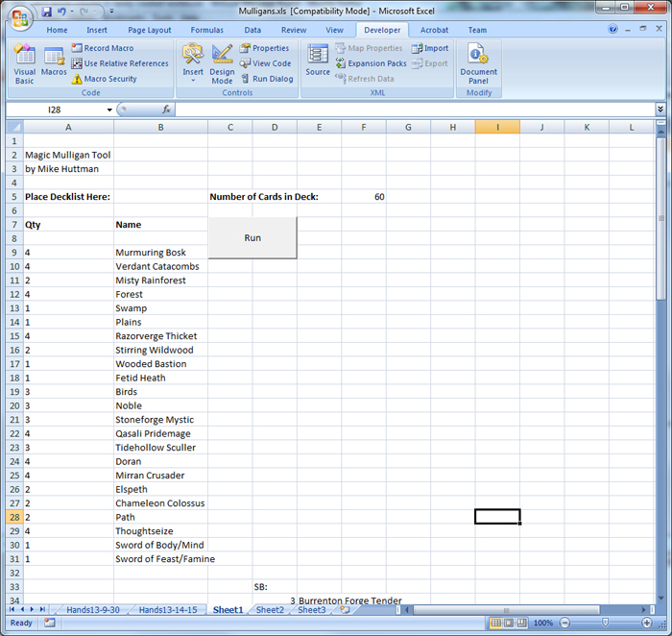672x636 pixels.
Task: Open the Macros dialog
Action: 54,61
